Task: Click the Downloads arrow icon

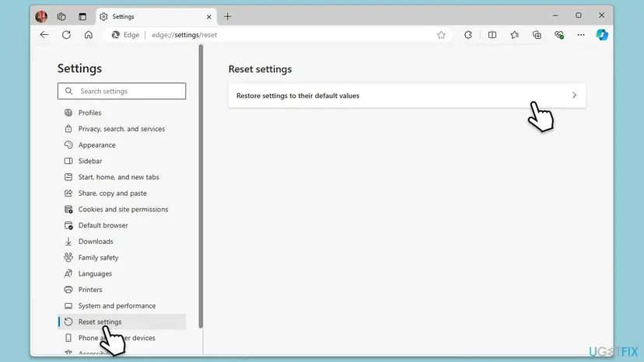Action: (x=68, y=242)
